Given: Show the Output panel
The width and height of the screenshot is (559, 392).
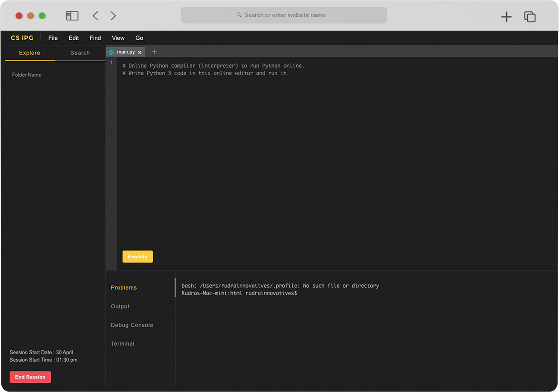Looking at the screenshot, I should coord(120,306).
